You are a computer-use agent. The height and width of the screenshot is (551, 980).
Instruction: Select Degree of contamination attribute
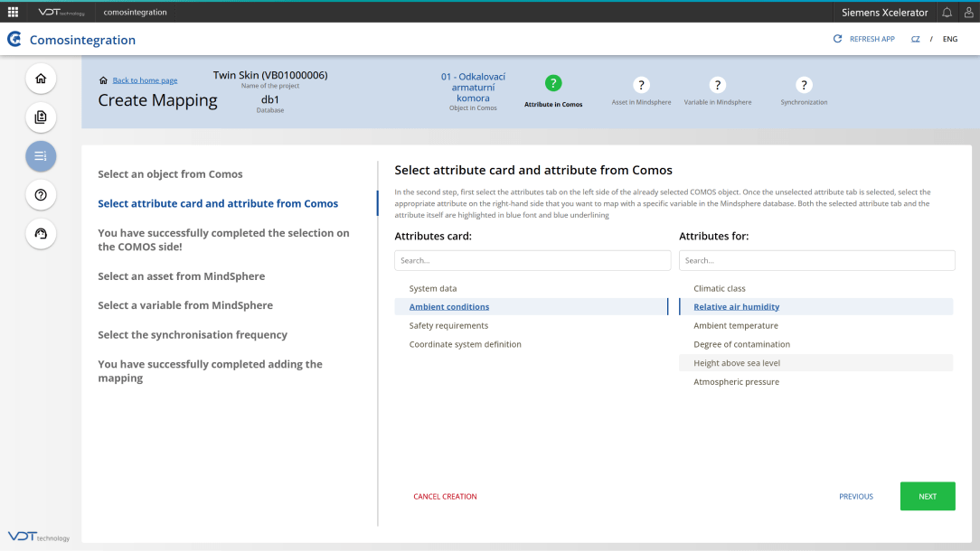coord(742,344)
